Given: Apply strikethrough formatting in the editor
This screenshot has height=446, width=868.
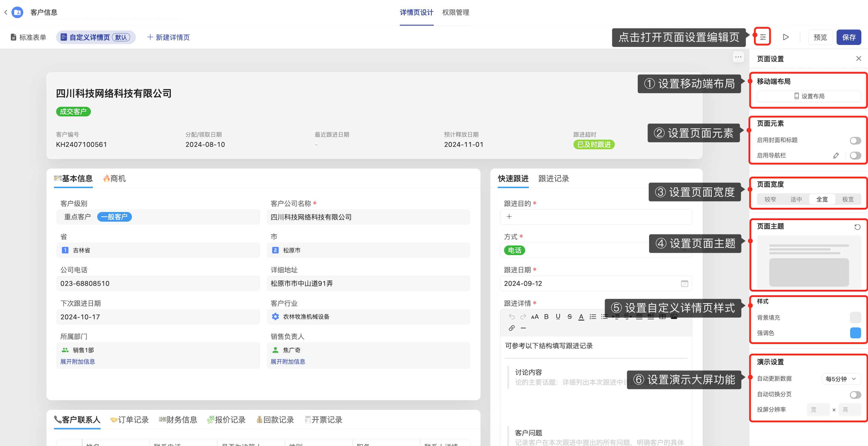Looking at the screenshot, I should 570,316.
